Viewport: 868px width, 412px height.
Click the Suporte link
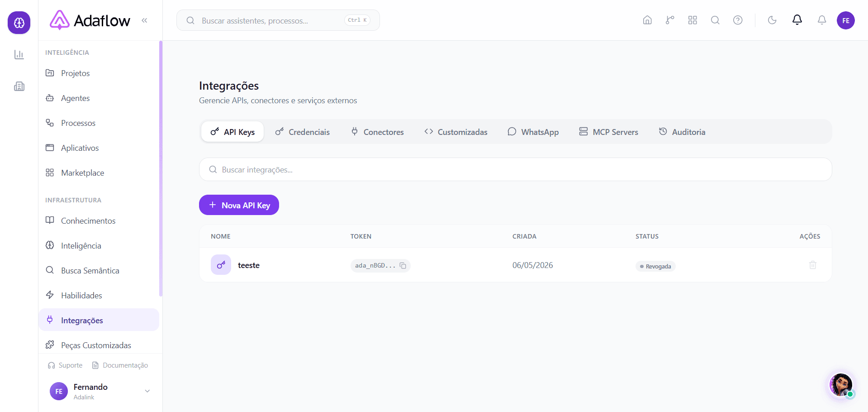tap(65, 365)
